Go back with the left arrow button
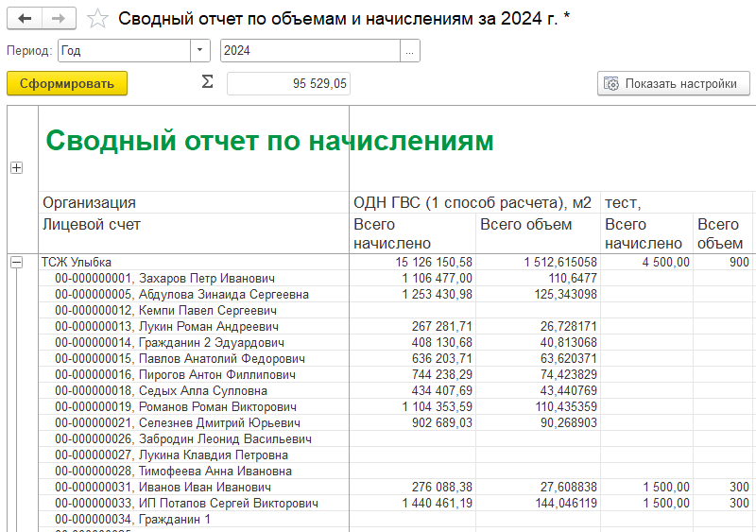This screenshot has height=532, width=756. coord(25,19)
